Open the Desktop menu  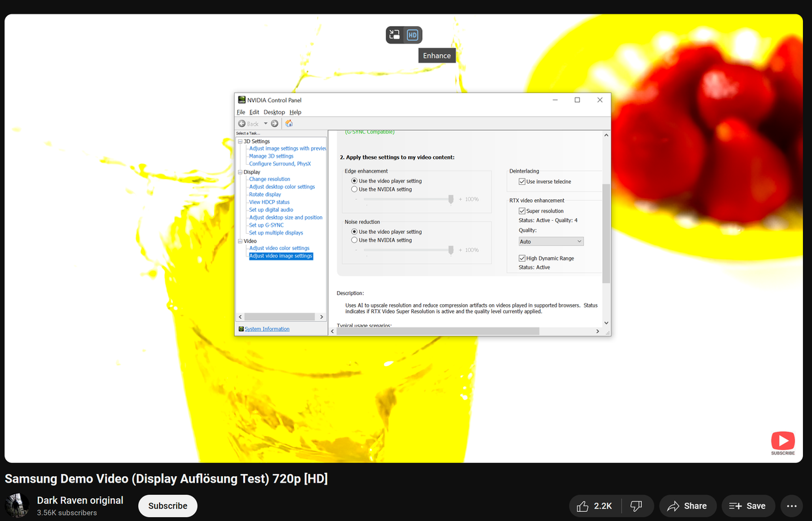(274, 112)
